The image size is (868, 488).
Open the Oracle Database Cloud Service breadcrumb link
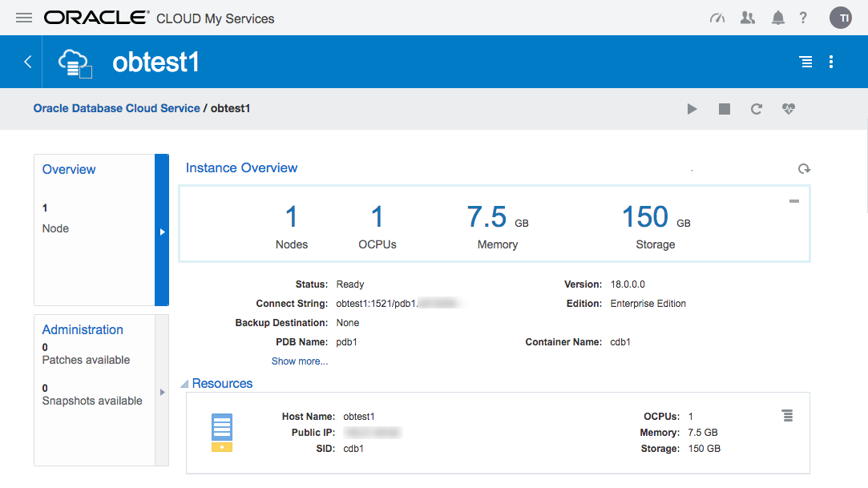[117, 108]
